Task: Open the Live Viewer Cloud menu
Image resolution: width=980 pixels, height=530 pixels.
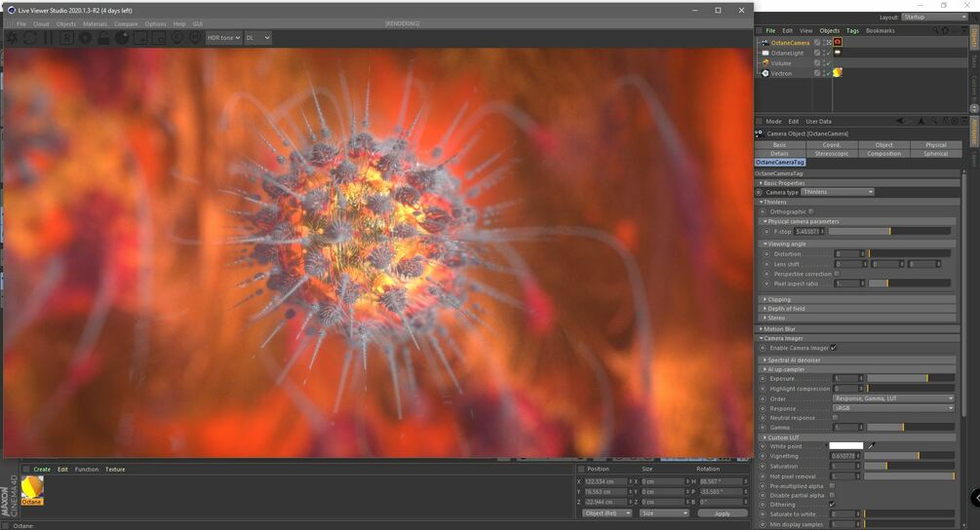Action: [x=41, y=23]
